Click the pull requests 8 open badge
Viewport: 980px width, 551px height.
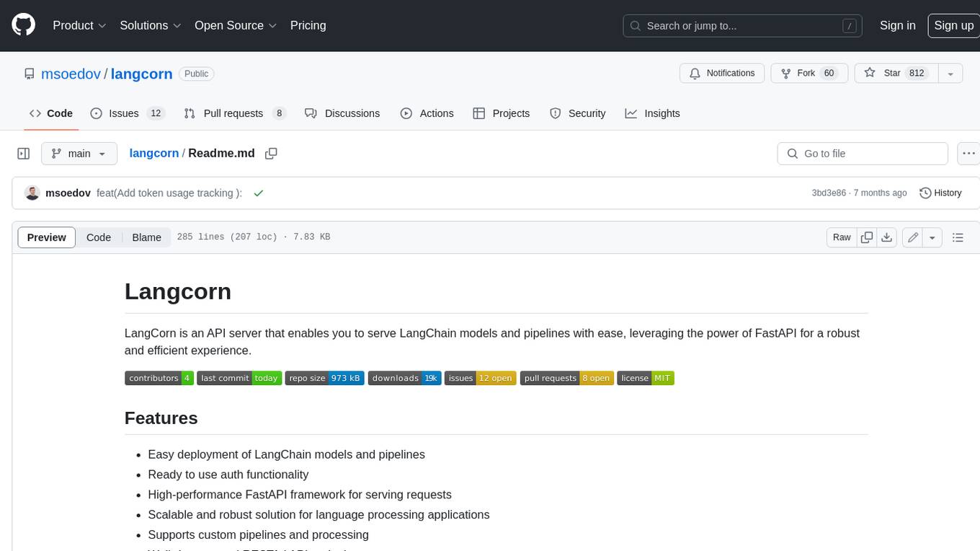click(567, 378)
